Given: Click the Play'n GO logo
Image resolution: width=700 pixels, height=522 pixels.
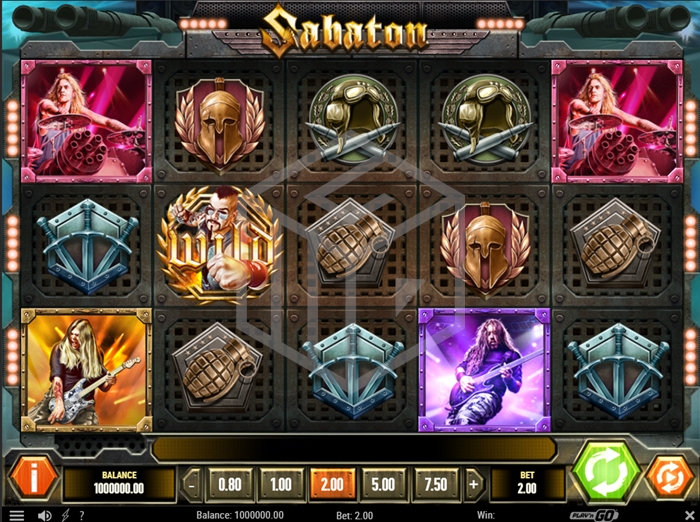Looking at the screenshot, I should click(x=594, y=515).
